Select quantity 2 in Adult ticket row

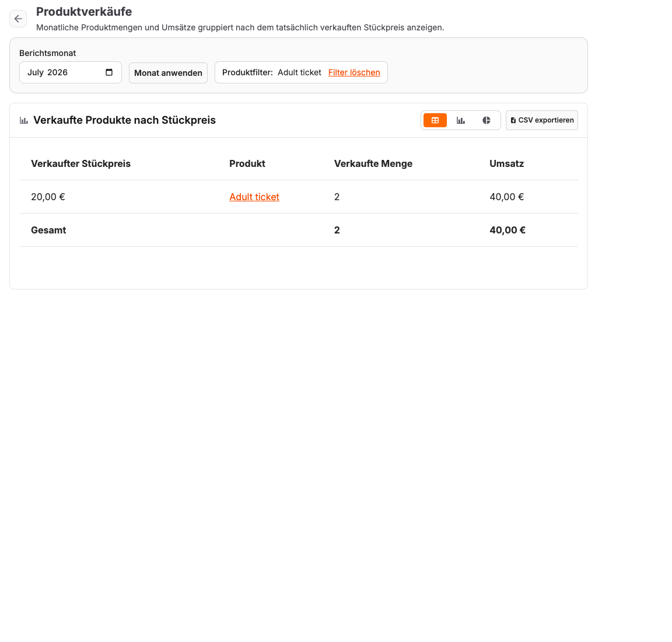coord(337,197)
